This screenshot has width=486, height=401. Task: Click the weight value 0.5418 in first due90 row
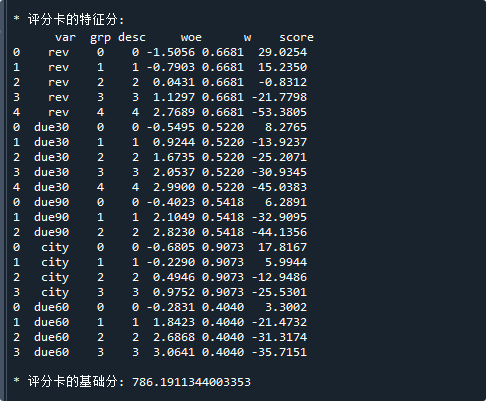[223, 202]
